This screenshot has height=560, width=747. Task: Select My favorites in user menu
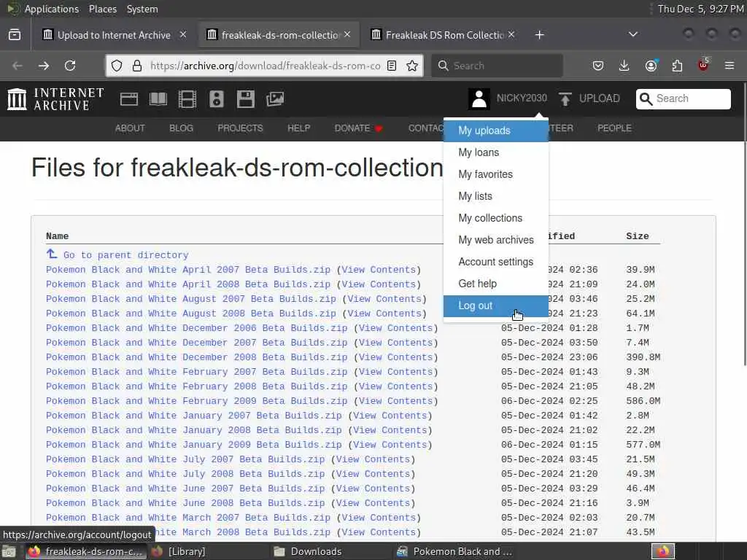click(x=496, y=174)
